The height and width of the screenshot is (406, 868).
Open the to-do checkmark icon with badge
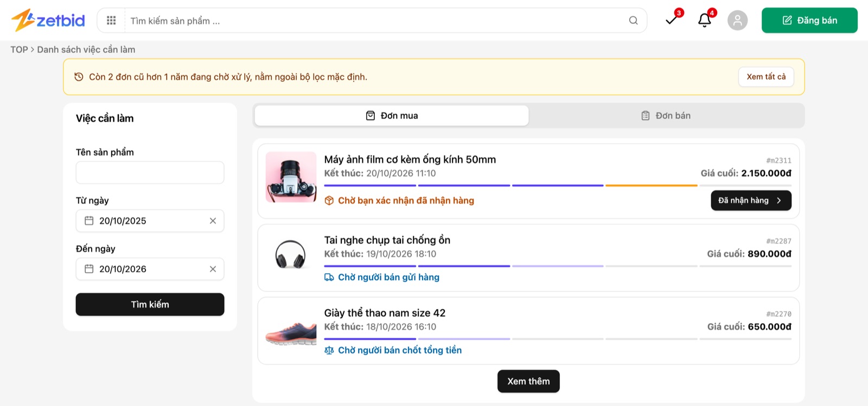pos(672,20)
